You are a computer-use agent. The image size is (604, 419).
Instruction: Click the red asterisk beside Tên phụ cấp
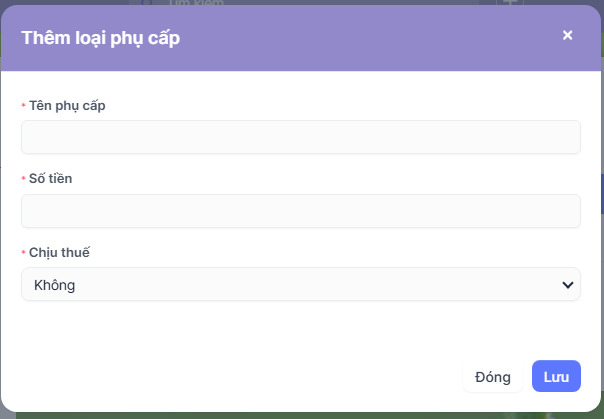23,106
